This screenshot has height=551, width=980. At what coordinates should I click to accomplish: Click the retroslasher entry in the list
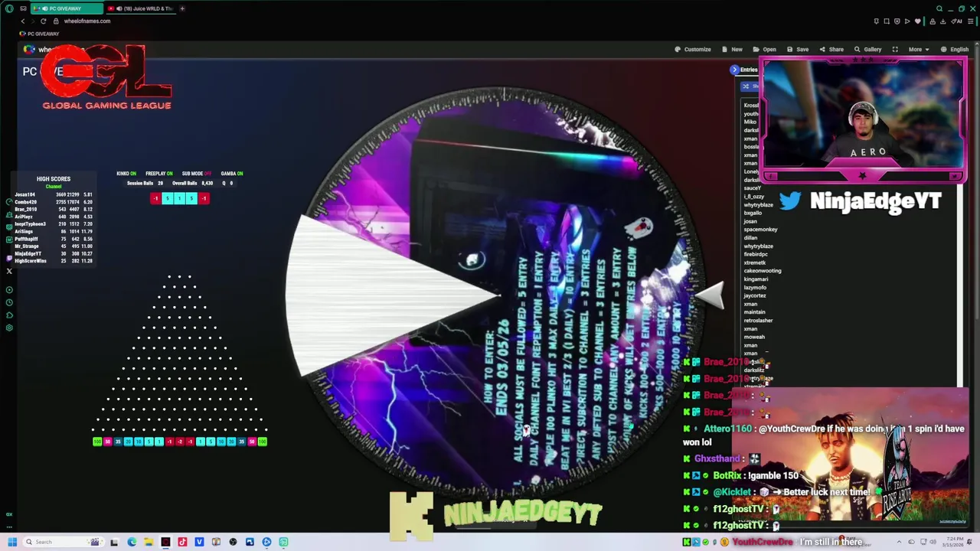[x=758, y=321]
